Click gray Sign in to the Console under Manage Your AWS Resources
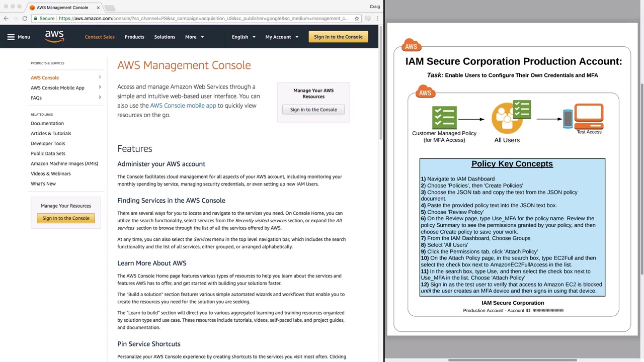 [x=313, y=110]
